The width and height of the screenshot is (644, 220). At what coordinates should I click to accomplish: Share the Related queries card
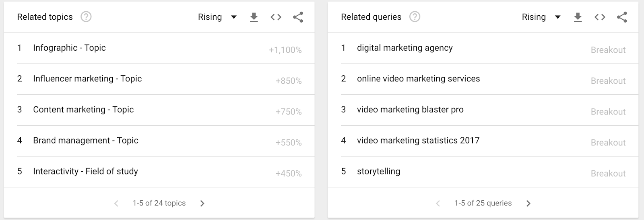tap(622, 17)
